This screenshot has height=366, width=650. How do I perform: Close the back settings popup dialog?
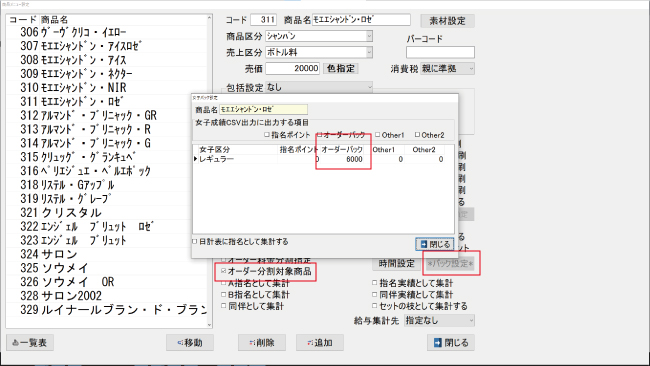[434, 245]
